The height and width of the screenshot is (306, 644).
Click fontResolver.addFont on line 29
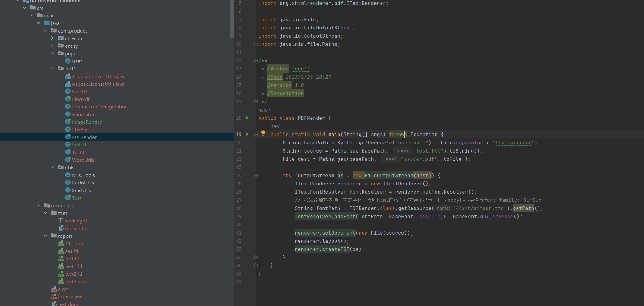coord(325,216)
